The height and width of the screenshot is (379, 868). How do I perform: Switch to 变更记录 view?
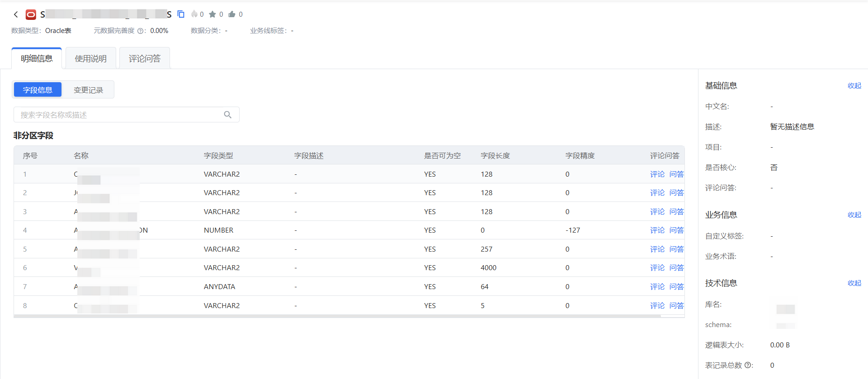[88, 90]
